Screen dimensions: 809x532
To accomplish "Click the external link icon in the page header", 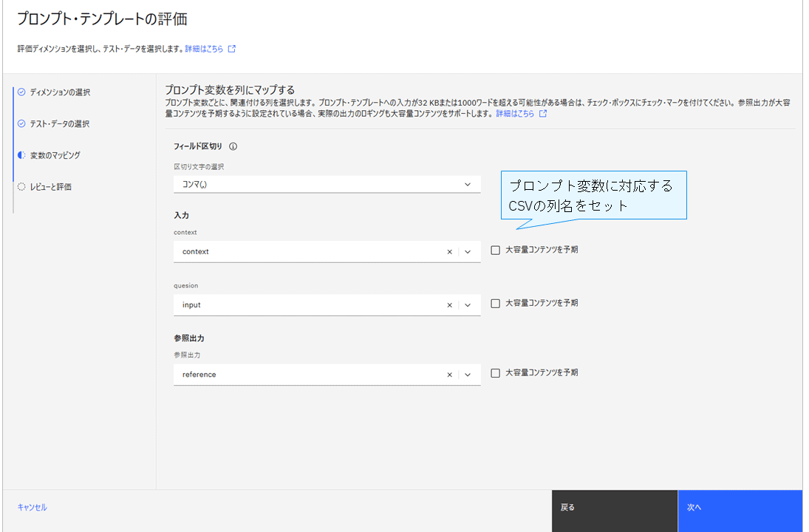I will point(232,49).
